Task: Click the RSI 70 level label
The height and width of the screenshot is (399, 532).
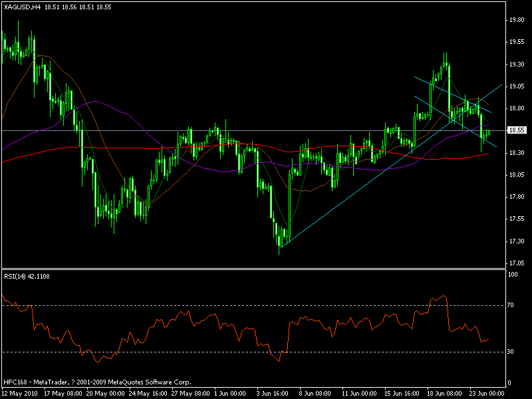Action: (x=510, y=305)
